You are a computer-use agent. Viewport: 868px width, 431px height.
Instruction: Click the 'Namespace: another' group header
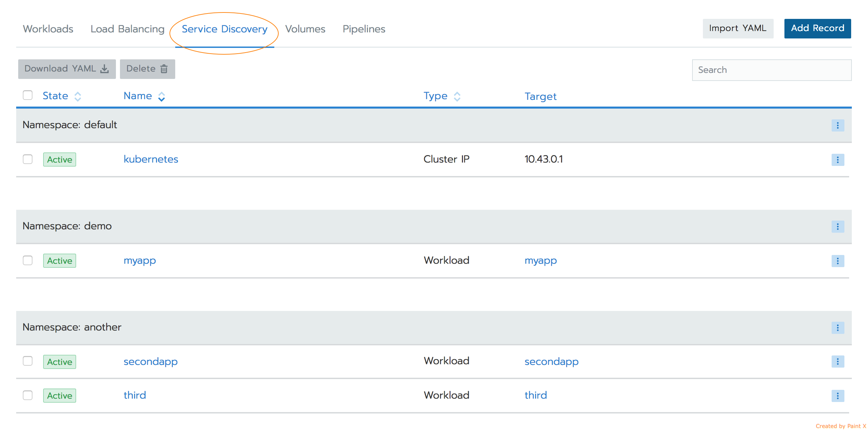tap(434, 327)
